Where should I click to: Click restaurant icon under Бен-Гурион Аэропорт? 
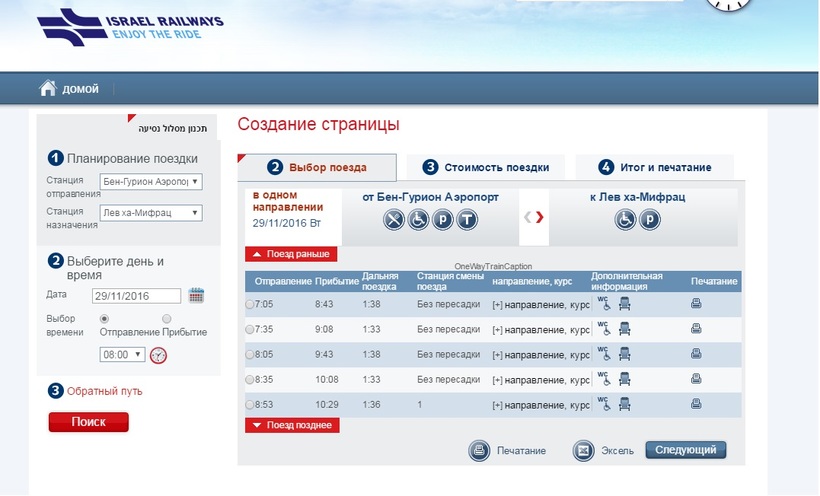pos(394,220)
